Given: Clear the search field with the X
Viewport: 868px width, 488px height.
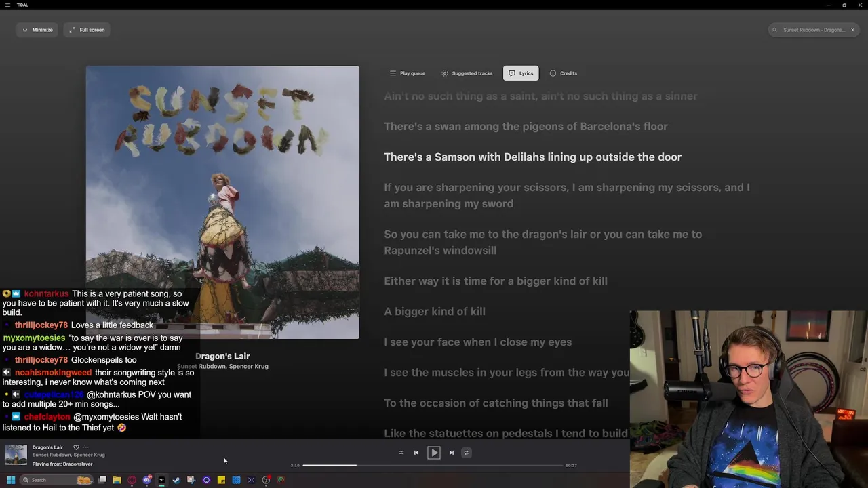Looking at the screenshot, I should (x=852, y=30).
